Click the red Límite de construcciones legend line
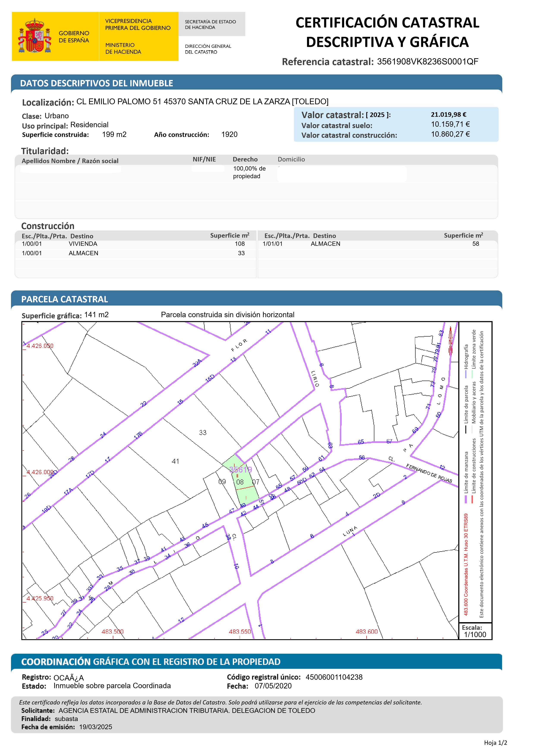The image size is (534, 756). (x=472, y=499)
